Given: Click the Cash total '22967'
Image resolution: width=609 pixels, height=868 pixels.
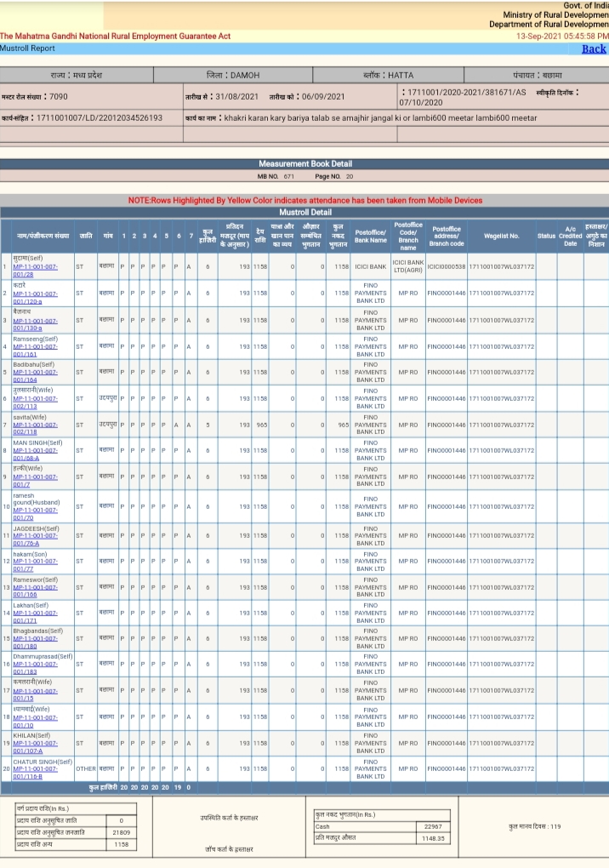Looking at the screenshot, I should point(433,826).
